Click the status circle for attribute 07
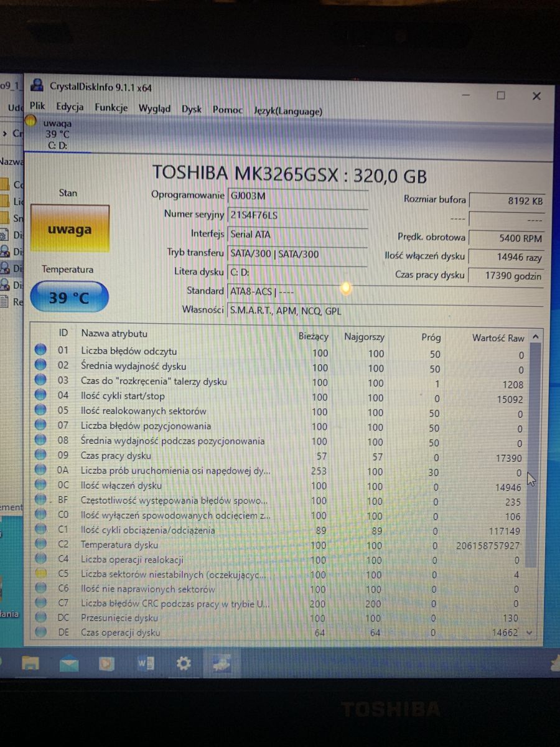This screenshot has width=560, height=747. pyautogui.click(x=40, y=425)
